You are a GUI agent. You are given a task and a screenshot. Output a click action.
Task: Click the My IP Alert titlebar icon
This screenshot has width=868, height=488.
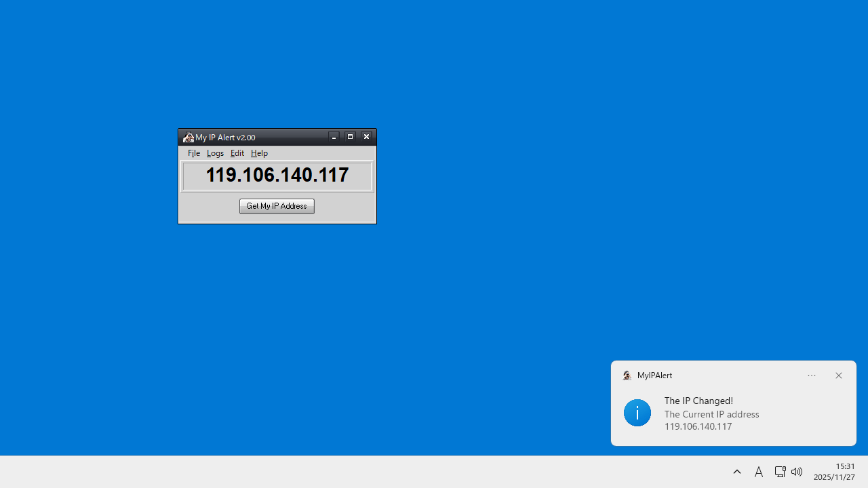[x=188, y=137]
